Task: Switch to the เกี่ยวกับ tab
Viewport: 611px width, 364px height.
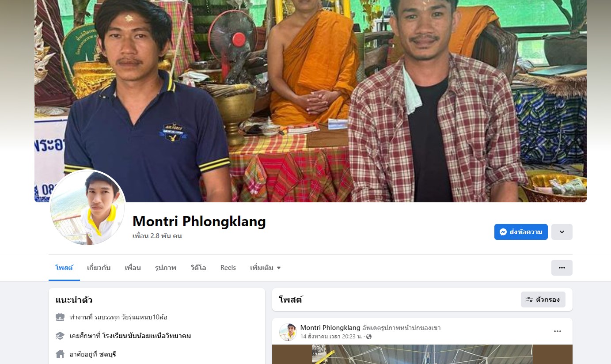Action: tap(99, 268)
